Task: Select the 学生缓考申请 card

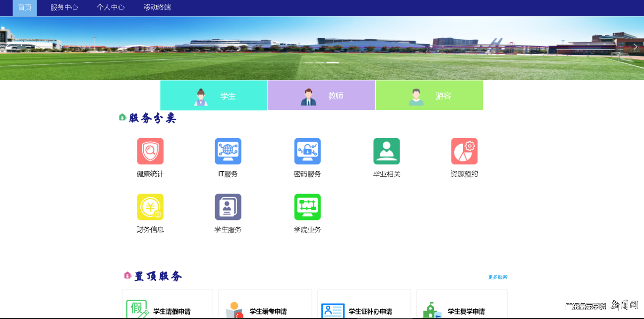Action: [265, 307]
